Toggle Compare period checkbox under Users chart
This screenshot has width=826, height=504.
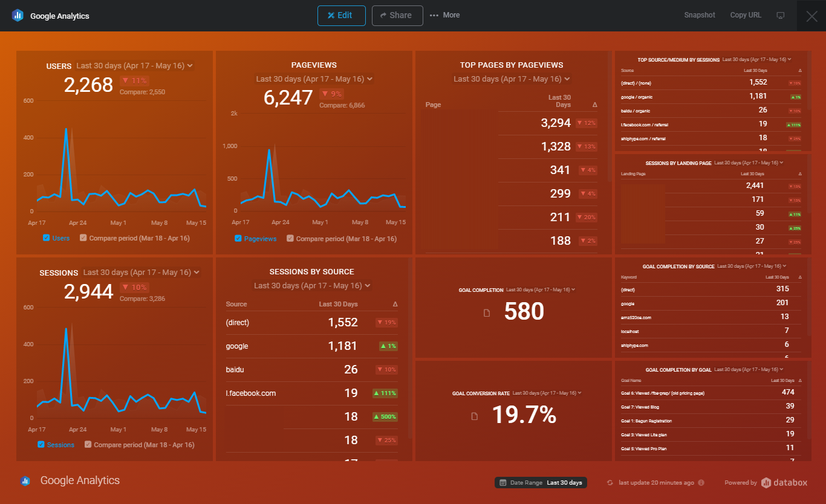pyautogui.click(x=83, y=238)
